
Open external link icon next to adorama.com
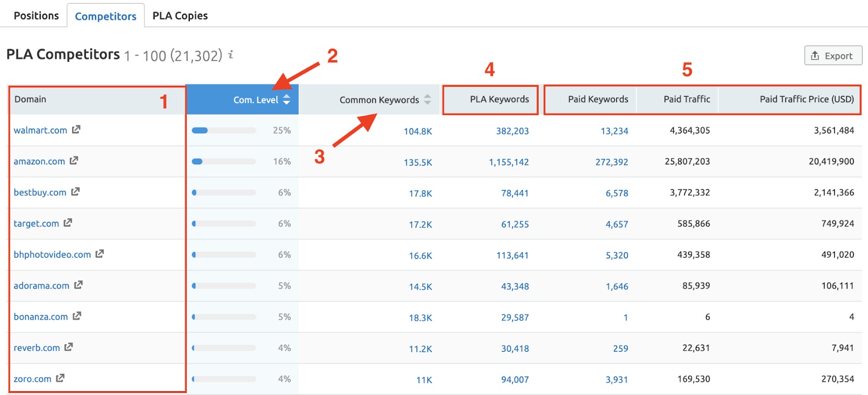(x=79, y=285)
